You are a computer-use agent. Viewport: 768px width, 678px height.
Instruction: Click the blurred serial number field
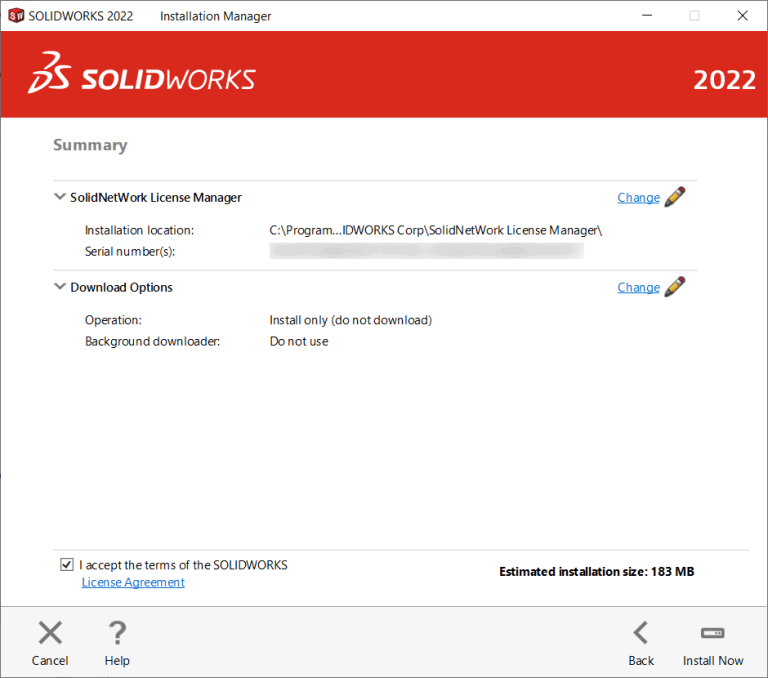point(426,251)
